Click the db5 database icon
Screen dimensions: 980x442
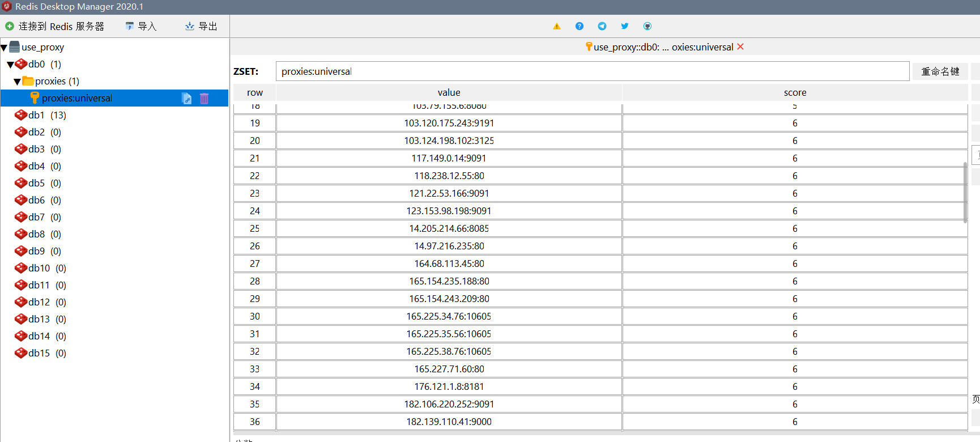21,183
